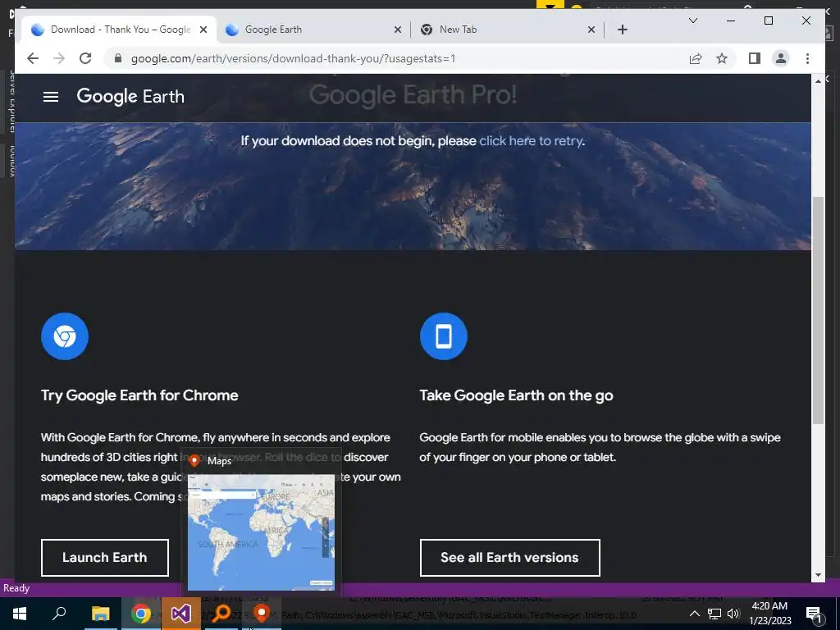This screenshot has height=630, width=840.
Task: Close the Google Earth tab
Action: click(398, 30)
